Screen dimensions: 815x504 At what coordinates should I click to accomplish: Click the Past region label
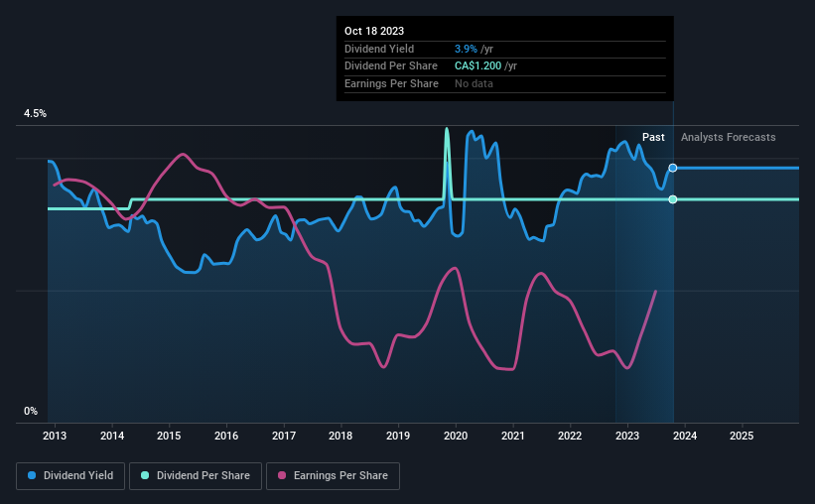(653, 137)
